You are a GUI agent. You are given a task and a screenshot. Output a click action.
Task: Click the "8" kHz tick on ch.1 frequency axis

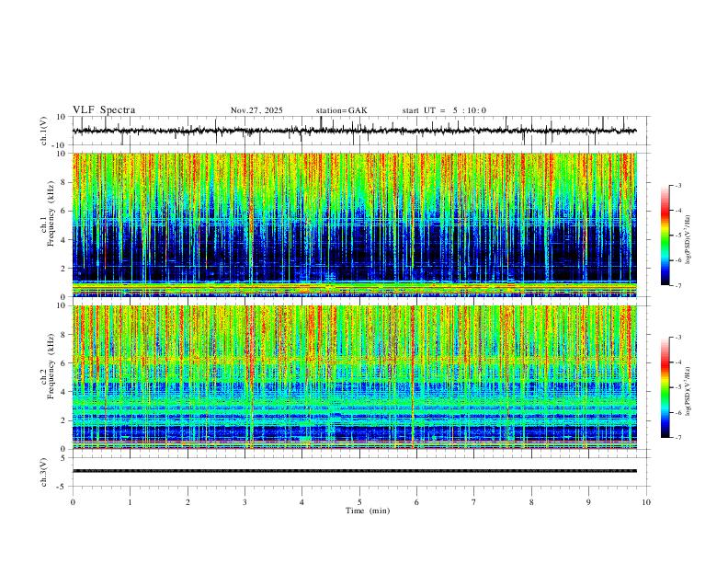click(x=64, y=182)
